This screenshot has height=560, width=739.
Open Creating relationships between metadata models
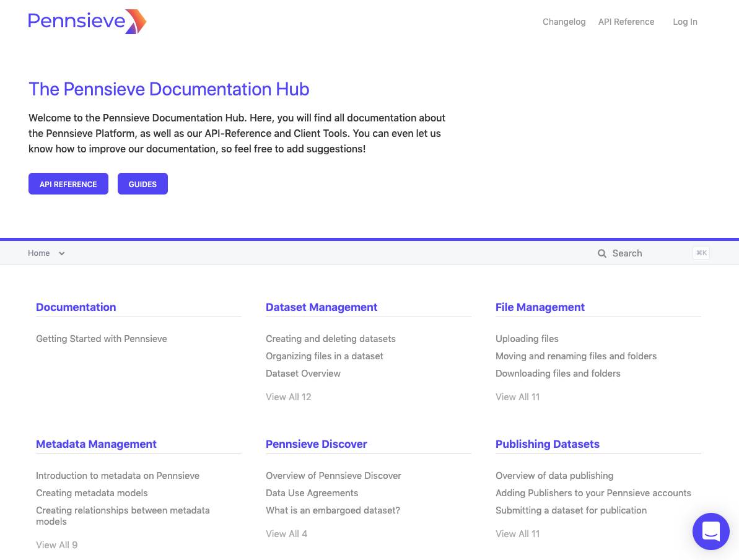click(123, 515)
